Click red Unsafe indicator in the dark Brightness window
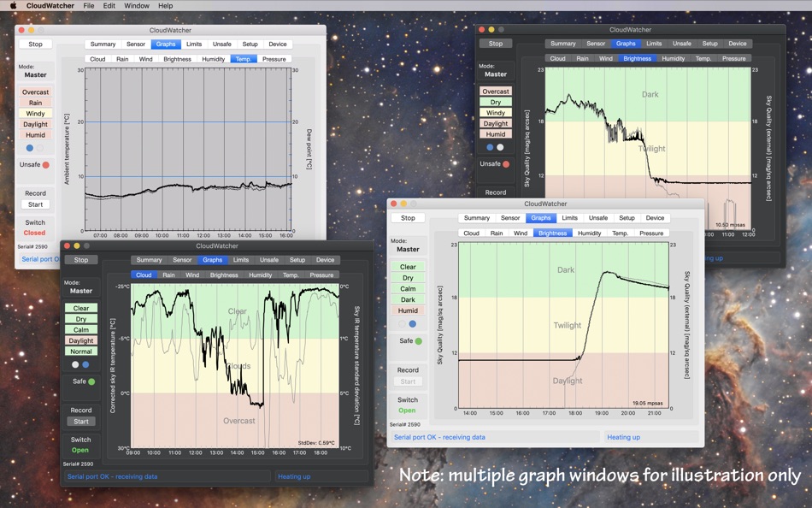 tap(506, 164)
